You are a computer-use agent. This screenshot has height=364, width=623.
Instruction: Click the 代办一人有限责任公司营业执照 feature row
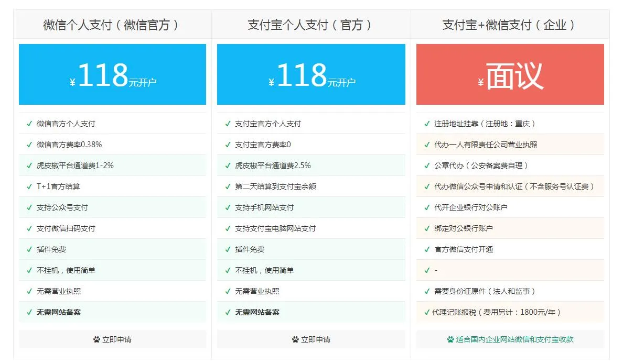click(486, 145)
